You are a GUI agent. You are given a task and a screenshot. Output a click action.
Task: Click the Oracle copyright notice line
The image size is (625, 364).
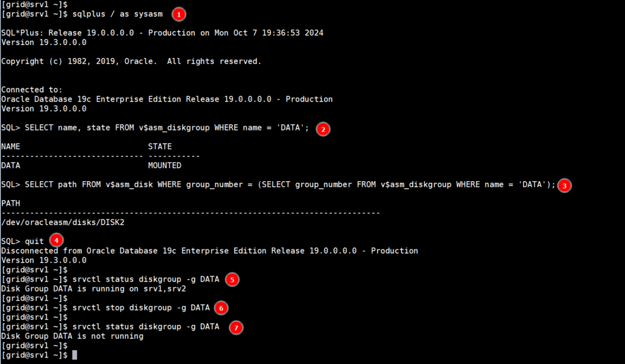point(131,61)
